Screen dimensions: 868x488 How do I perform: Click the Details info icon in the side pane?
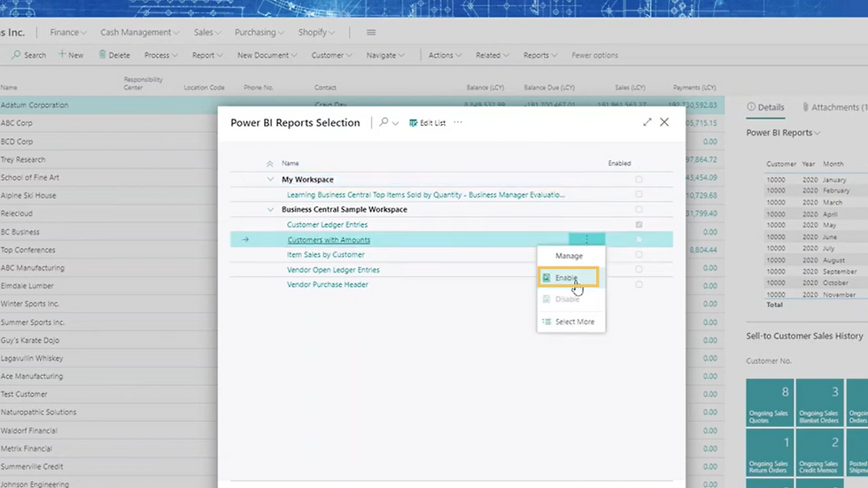751,107
